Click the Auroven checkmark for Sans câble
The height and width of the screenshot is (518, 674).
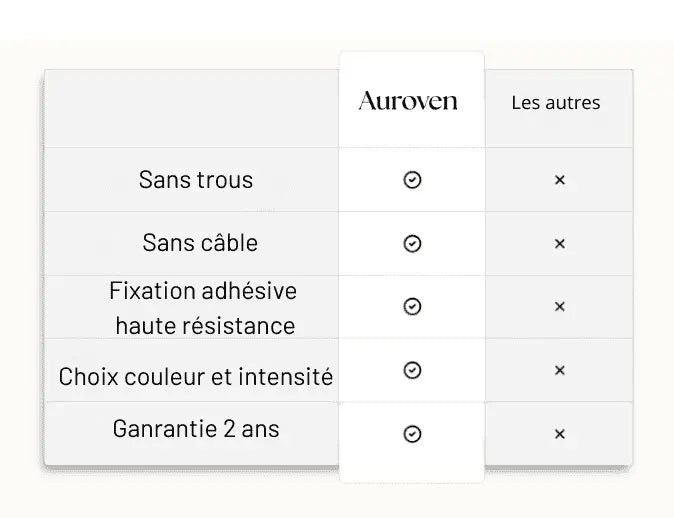412,243
